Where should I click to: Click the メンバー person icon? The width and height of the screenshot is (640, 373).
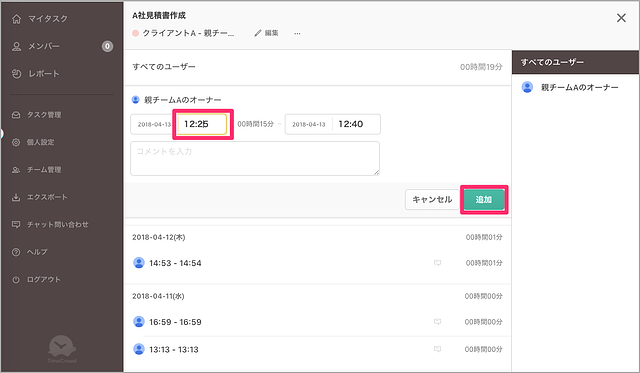point(16,46)
